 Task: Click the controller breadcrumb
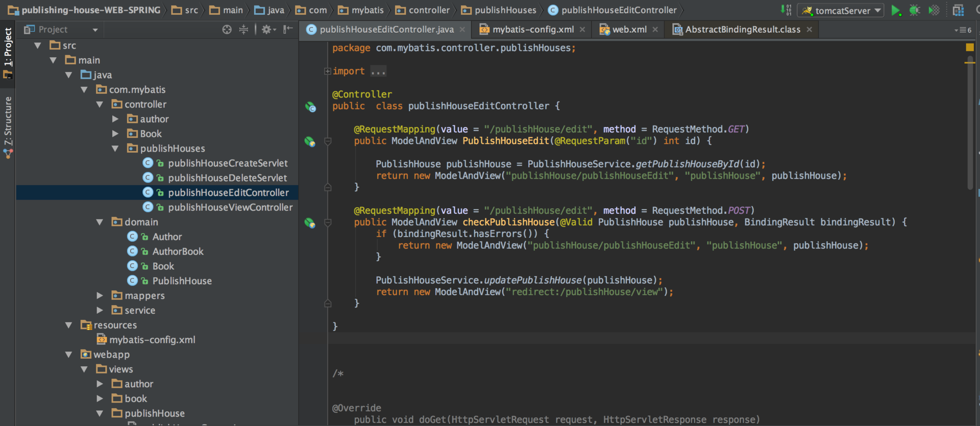[423, 10]
